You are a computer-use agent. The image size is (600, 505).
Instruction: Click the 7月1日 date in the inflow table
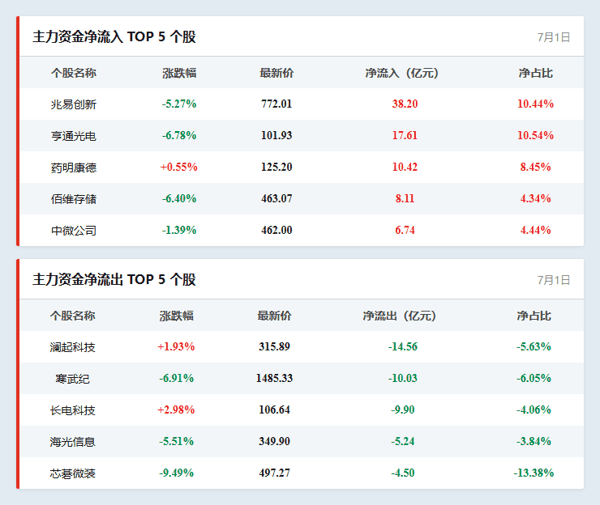click(x=554, y=37)
